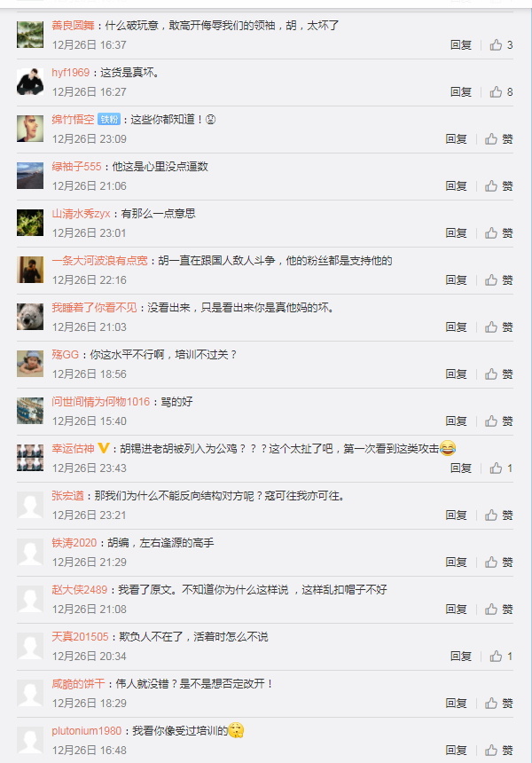Click the V verified badge of 幸运估神
This screenshot has height=763, width=532.
point(104,448)
